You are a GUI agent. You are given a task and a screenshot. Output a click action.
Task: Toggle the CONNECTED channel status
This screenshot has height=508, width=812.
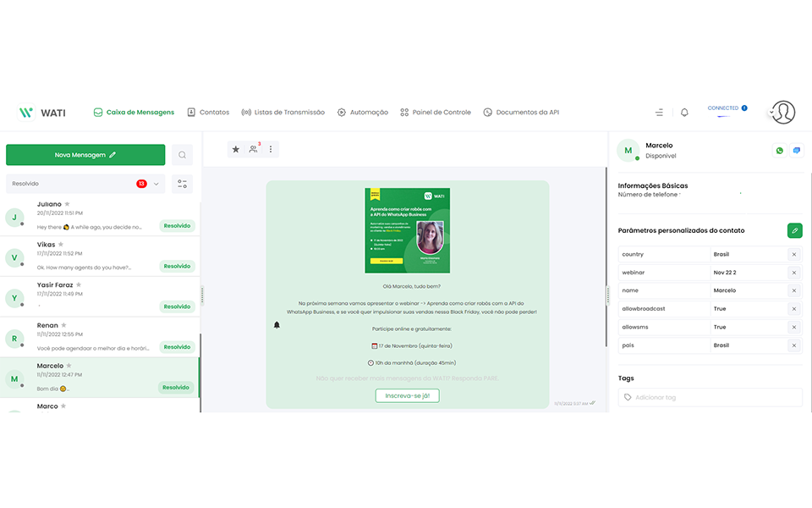click(726, 108)
